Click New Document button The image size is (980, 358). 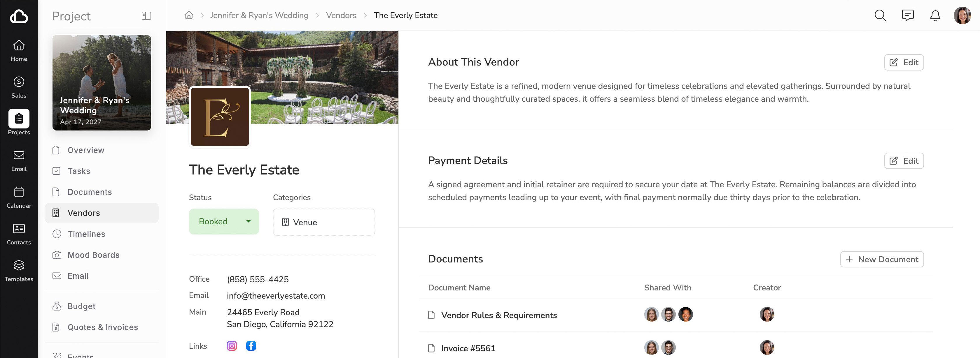[881, 259]
